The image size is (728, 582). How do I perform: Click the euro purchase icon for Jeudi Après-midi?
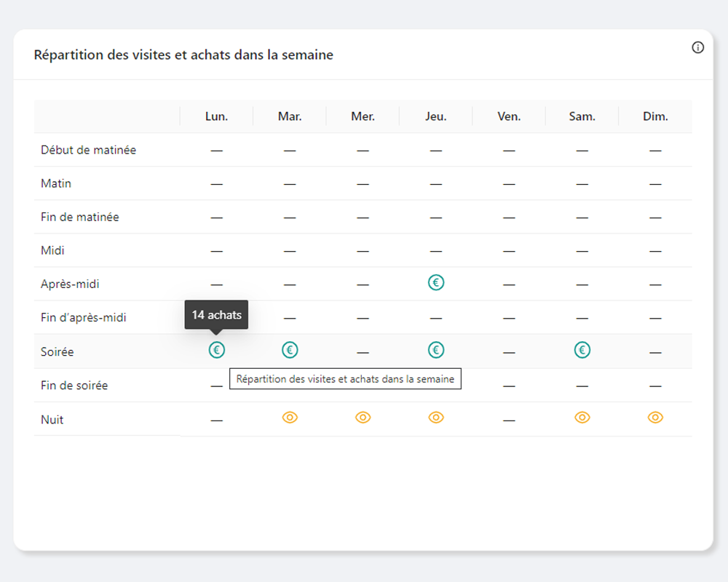coord(436,282)
